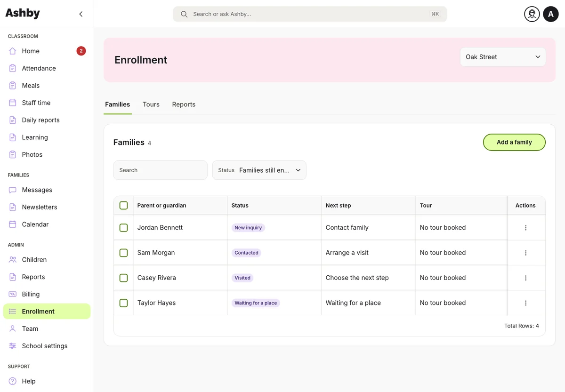
Task: Click the Billing card icon
Action: 13,294
